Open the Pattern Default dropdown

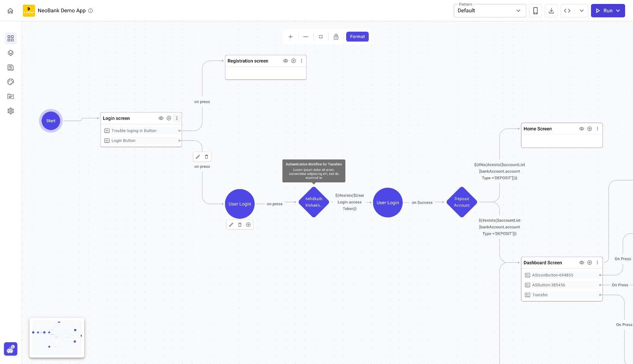[490, 11]
